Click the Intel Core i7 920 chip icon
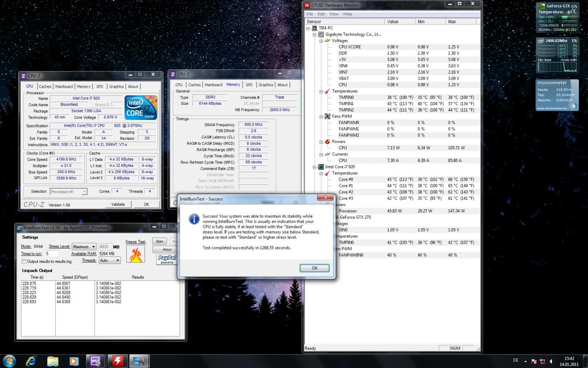This screenshot has width=588, height=368. [x=321, y=167]
